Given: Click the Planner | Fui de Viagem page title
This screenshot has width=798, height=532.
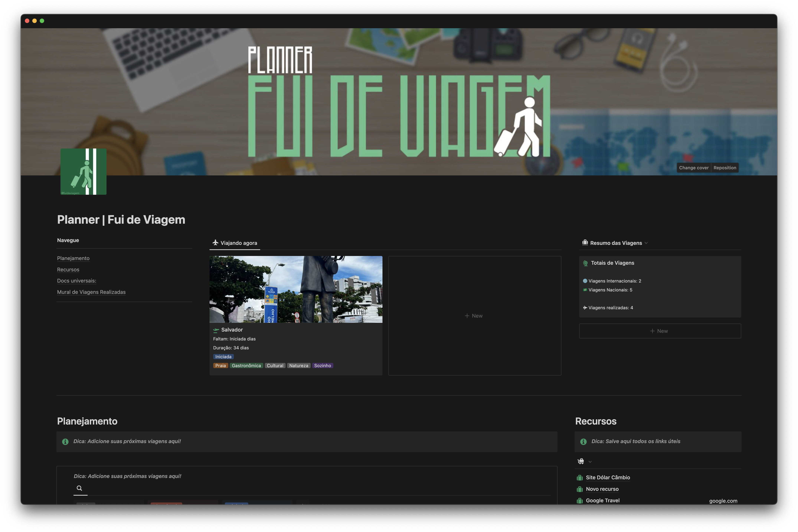Looking at the screenshot, I should pyautogui.click(x=121, y=220).
